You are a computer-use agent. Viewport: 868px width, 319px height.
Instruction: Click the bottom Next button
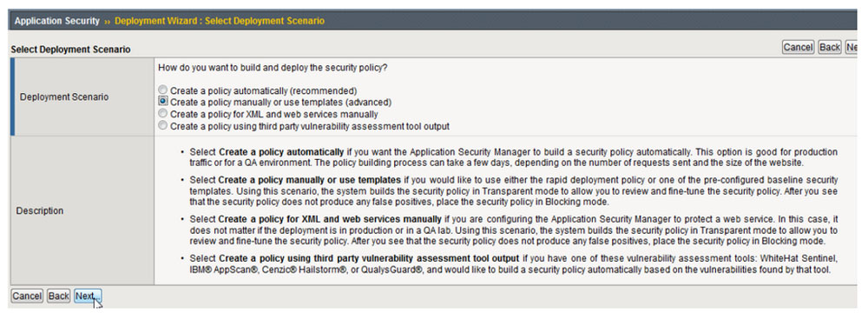click(88, 296)
